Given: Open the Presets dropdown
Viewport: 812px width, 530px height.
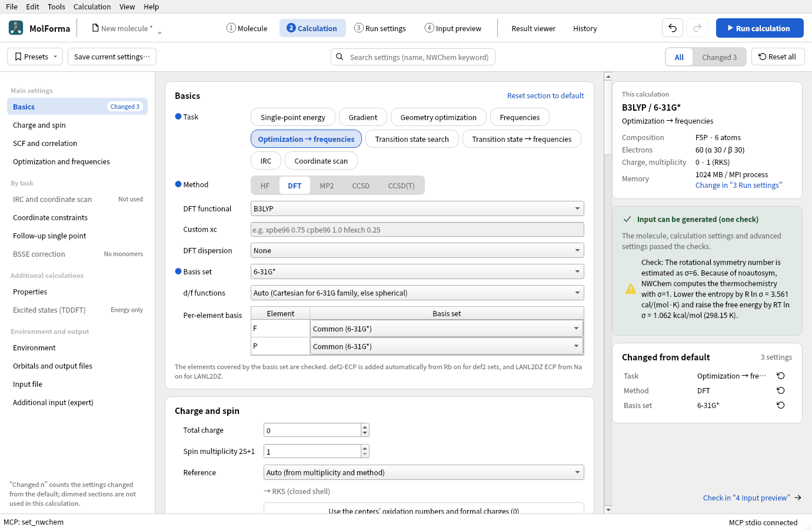Looking at the screenshot, I should pyautogui.click(x=35, y=57).
